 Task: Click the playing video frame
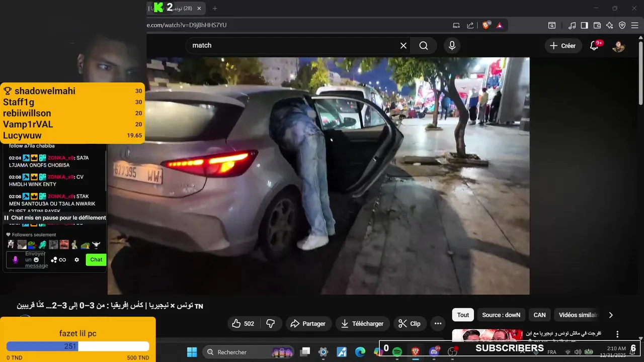click(318, 175)
